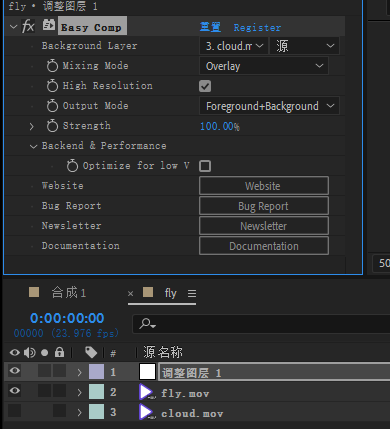Open the 源 source dropdown

[304, 46]
